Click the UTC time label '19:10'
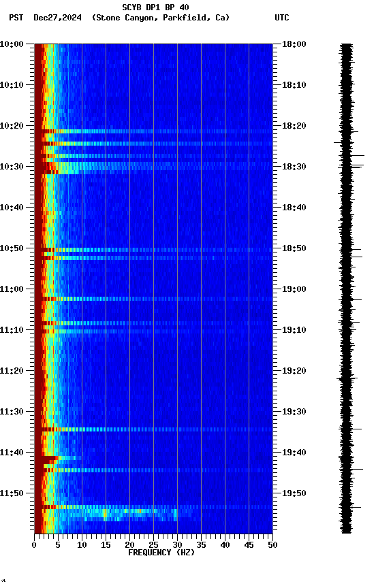 coord(294,330)
